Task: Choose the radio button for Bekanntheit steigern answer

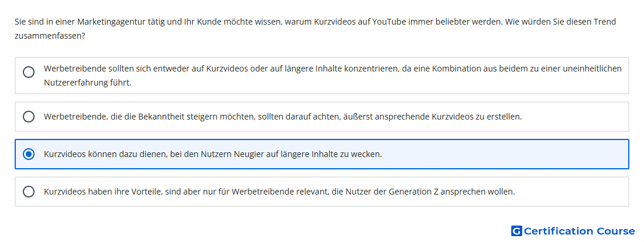Action: click(x=29, y=117)
